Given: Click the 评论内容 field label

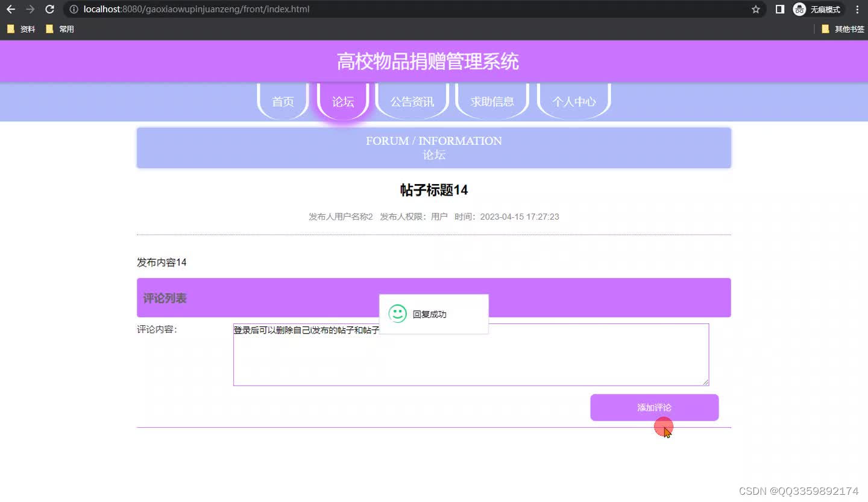Looking at the screenshot, I should (157, 329).
